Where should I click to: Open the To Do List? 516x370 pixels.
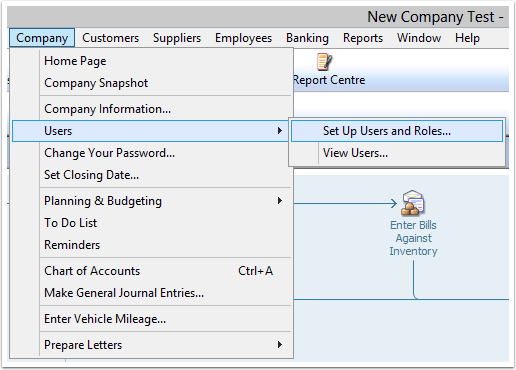coord(152,223)
